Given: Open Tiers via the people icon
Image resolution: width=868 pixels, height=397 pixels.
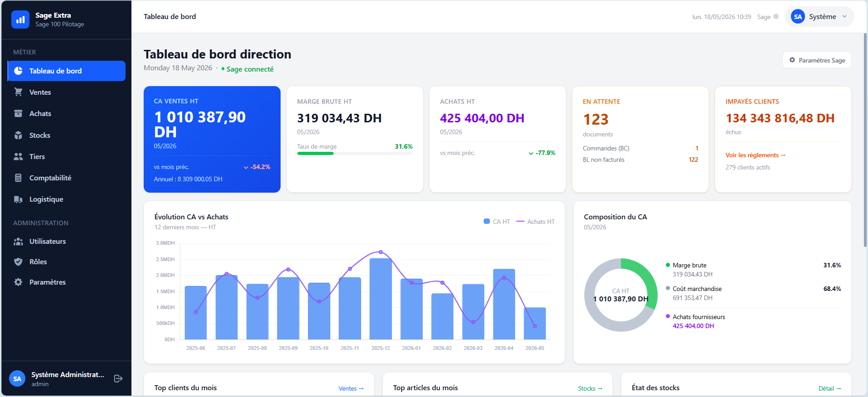Looking at the screenshot, I should [x=18, y=156].
